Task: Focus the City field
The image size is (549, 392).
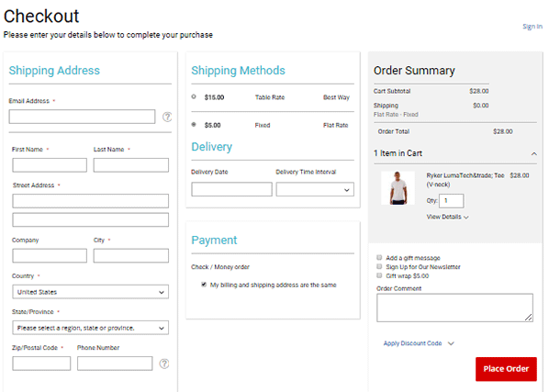Action: (131, 255)
